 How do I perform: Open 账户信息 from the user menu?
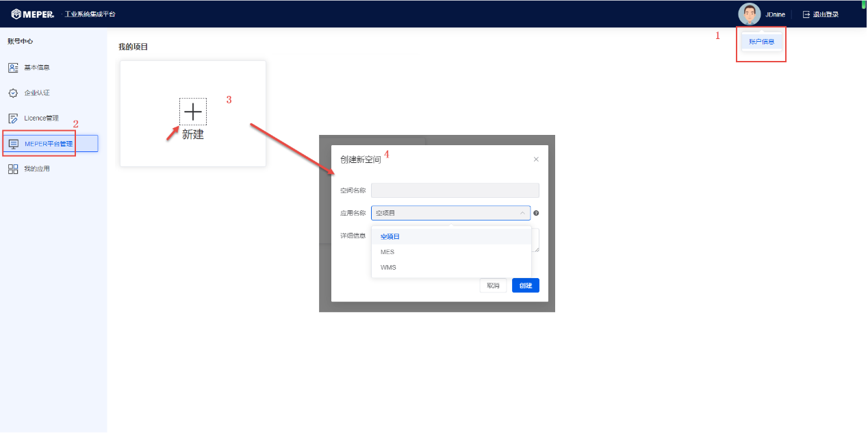click(761, 42)
